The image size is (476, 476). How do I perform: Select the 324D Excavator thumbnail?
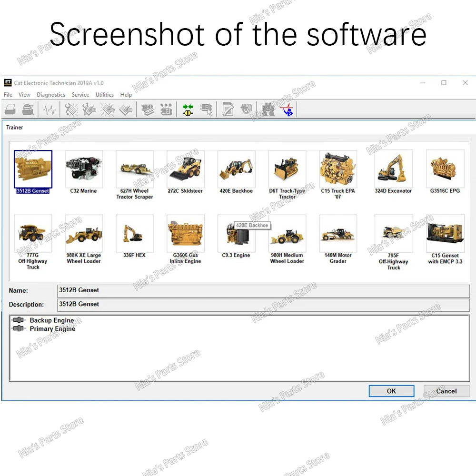point(394,169)
